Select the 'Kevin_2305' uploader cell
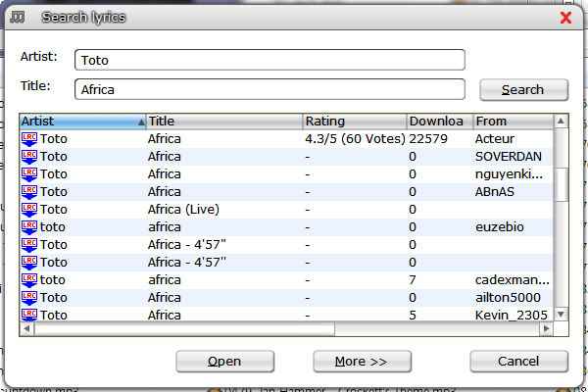 pos(512,316)
